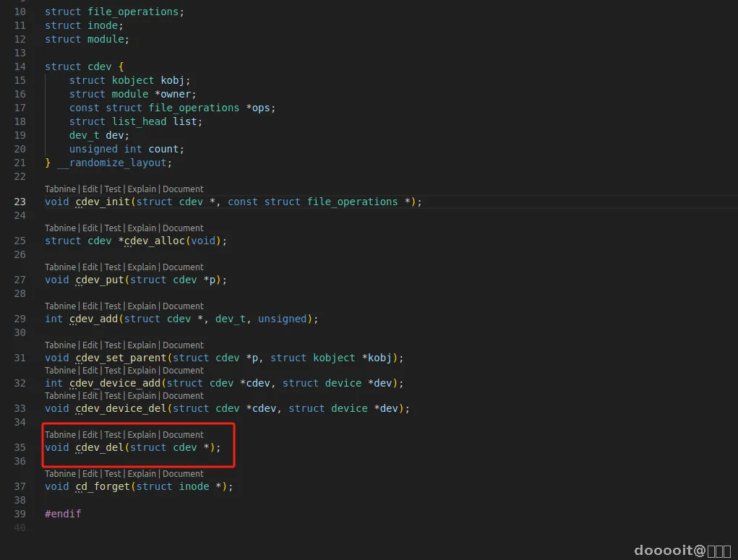738x560 pixels.
Task: Click Document lens above cdev_put
Action: click(183, 267)
